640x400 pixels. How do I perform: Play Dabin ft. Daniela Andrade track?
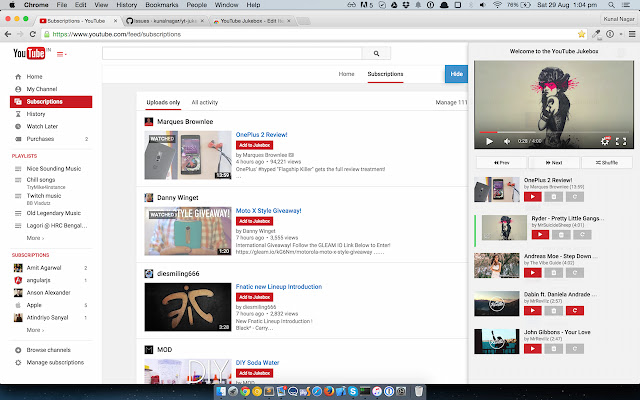tap(533, 311)
